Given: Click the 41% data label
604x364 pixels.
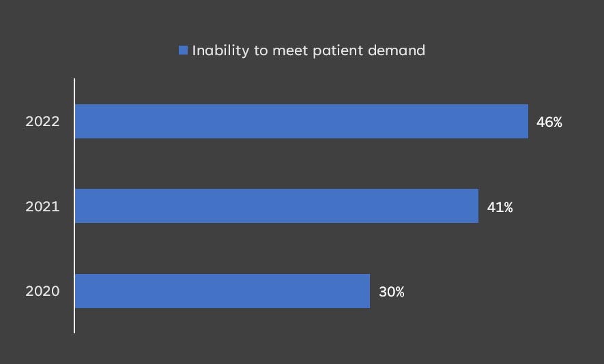Looking at the screenshot, I should tap(500, 207).
